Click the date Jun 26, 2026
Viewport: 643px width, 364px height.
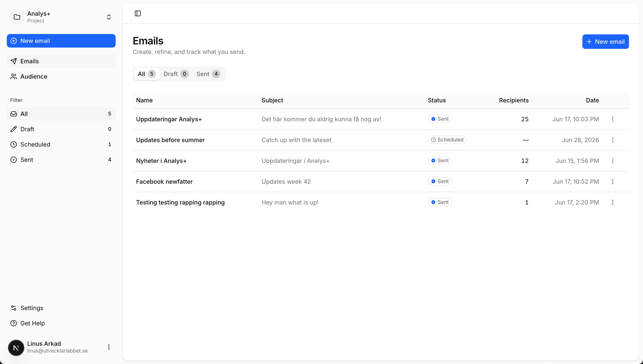(580, 140)
